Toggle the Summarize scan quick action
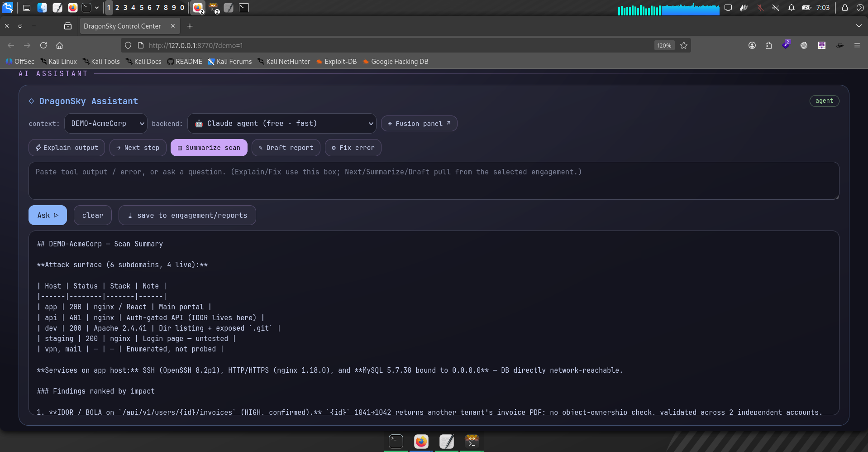Viewport: 868px width, 452px height. [x=209, y=148]
